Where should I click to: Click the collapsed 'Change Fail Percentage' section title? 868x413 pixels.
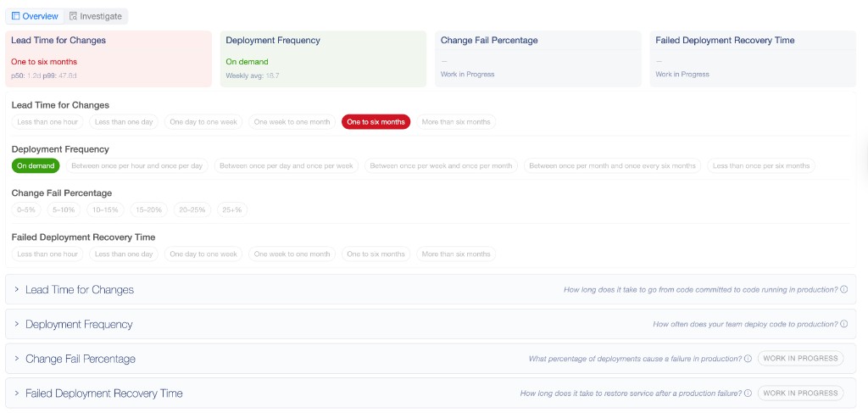coord(81,359)
